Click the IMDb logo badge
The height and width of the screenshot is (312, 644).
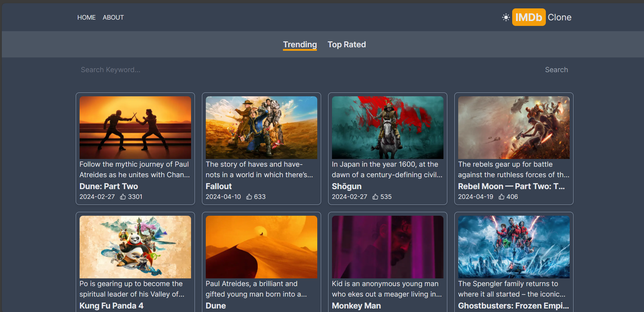coord(528,17)
